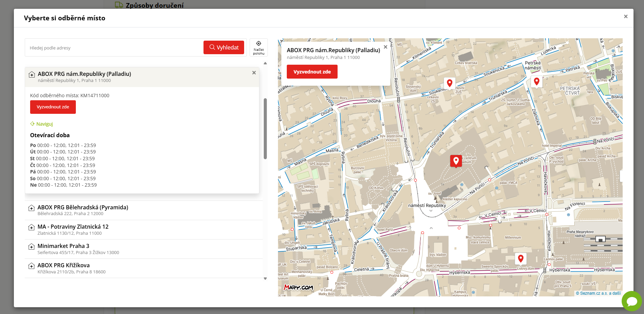
Task: Click the 'Ne 00:00 - 12:00, 12:01 - 23:59' row
Action: [63, 185]
